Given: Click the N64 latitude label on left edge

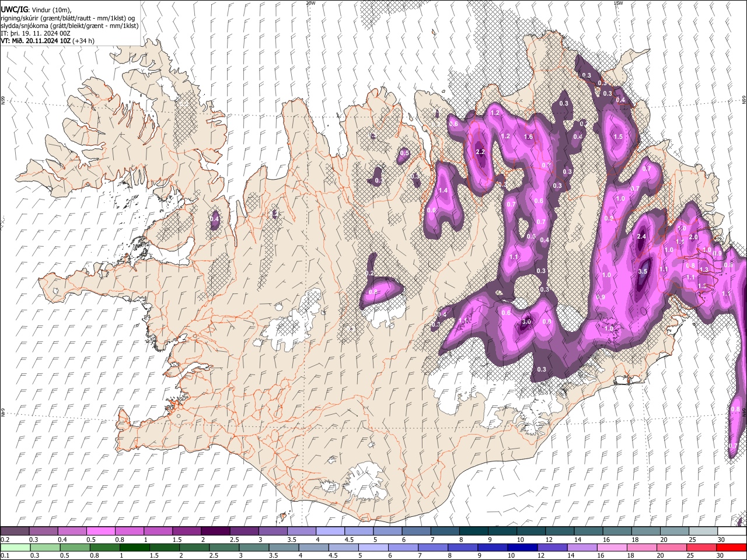Looking at the screenshot, I should pyautogui.click(x=3, y=412).
